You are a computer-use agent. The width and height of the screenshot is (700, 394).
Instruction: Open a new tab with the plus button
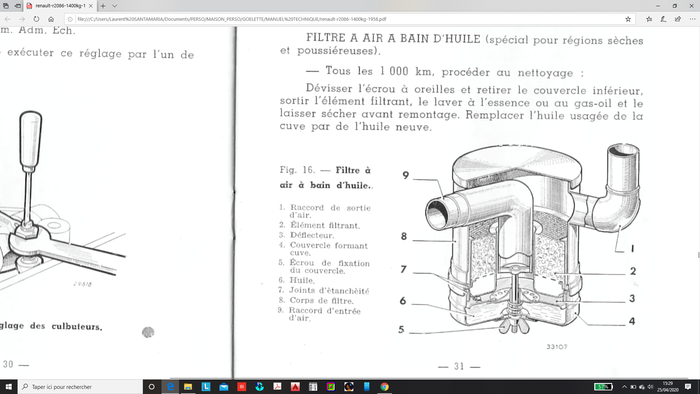pyautogui.click(x=103, y=6)
